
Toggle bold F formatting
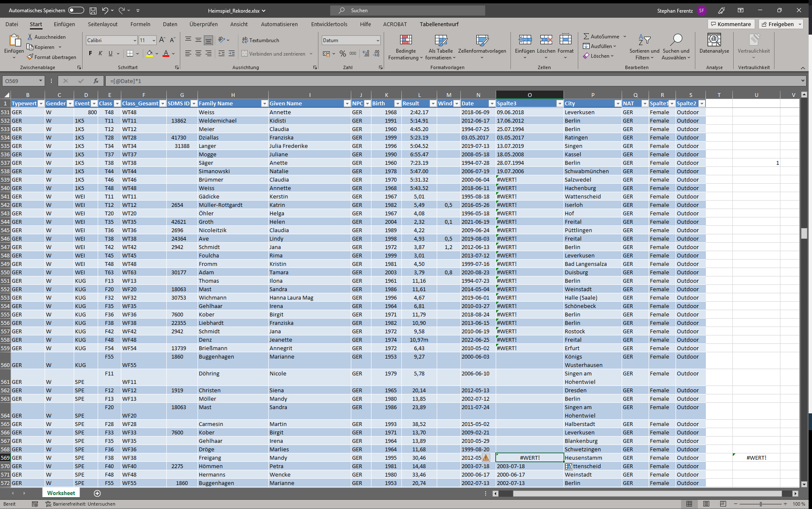click(90, 54)
